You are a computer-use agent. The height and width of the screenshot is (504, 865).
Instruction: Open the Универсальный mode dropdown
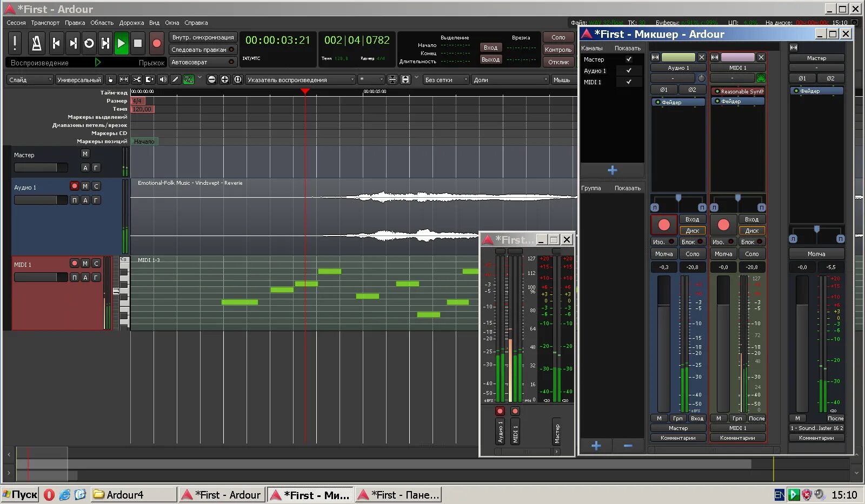[79, 80]
